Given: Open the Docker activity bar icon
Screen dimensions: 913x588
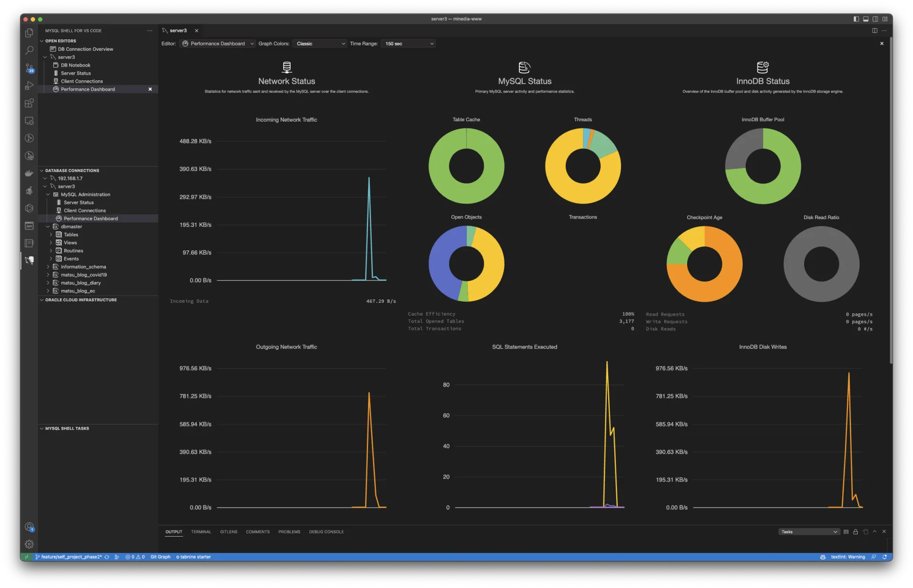Looking at the screenshot, I should click(x=29, y=173).
